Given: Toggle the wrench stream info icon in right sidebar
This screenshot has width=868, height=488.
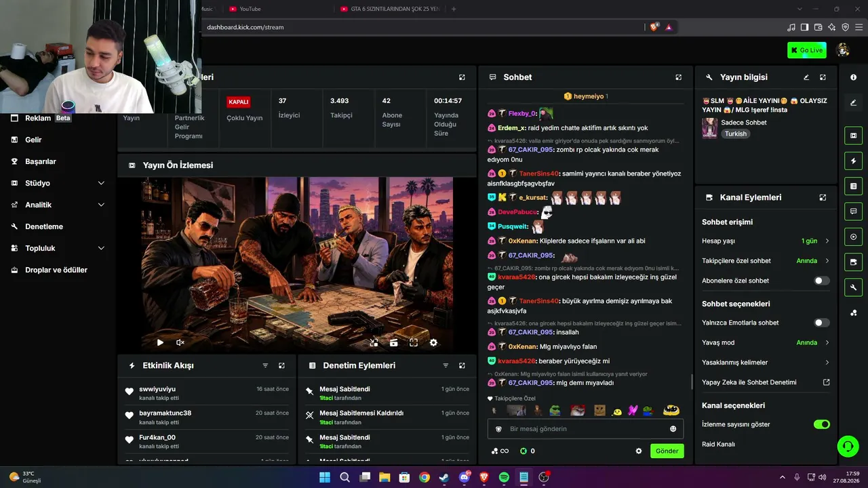Looking at the screenshot, I should (853, 287).
